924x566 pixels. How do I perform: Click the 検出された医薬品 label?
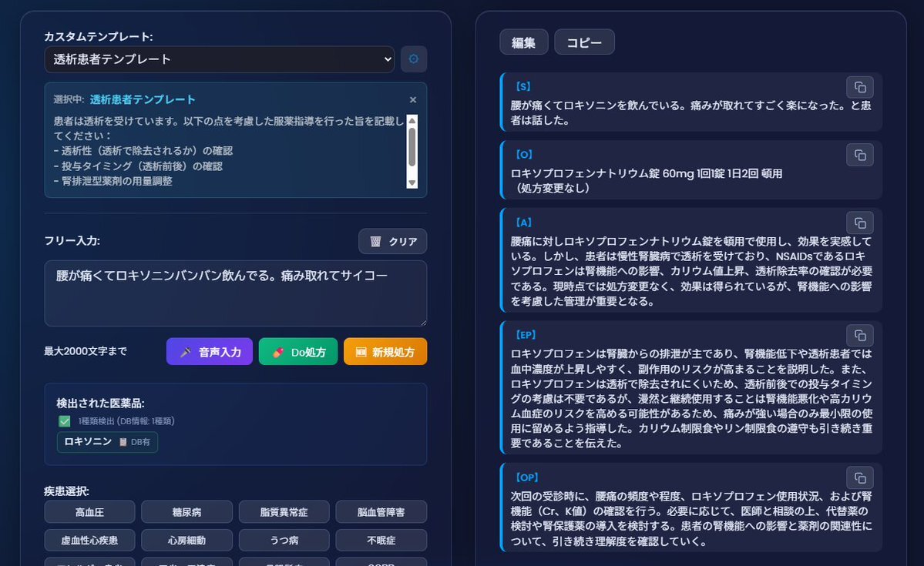(100, 404)
